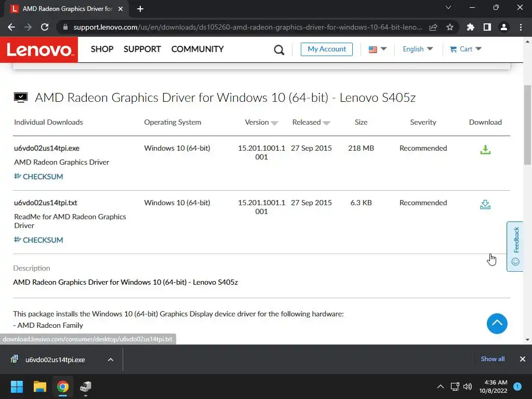
Task: Open network status in system tray
Action: [x=455, y=387]
